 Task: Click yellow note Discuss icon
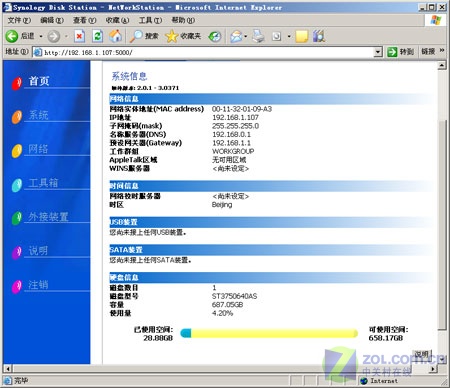click(302, 36)
